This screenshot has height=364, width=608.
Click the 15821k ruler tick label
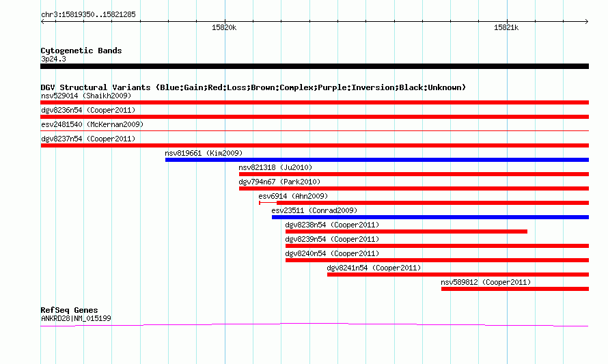(x=506, y=27)
